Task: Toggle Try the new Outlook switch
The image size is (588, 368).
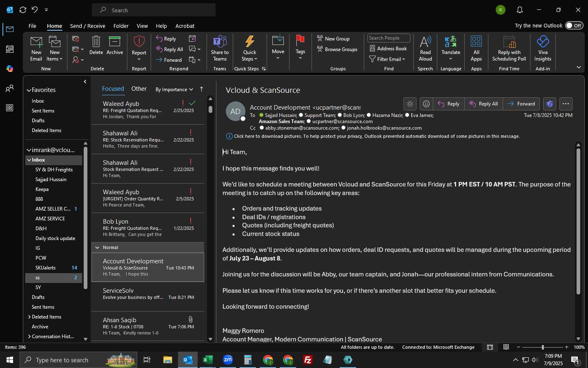Action: tap(574, 25)
